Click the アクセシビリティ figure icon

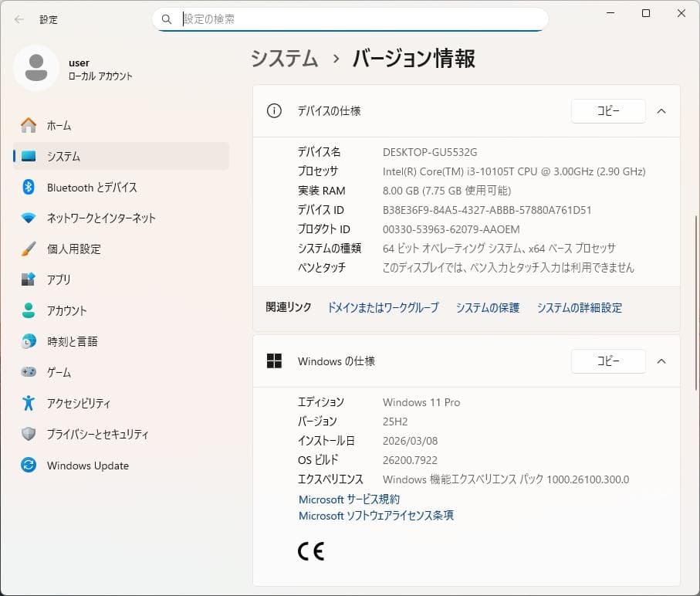(x=29, y=403)
